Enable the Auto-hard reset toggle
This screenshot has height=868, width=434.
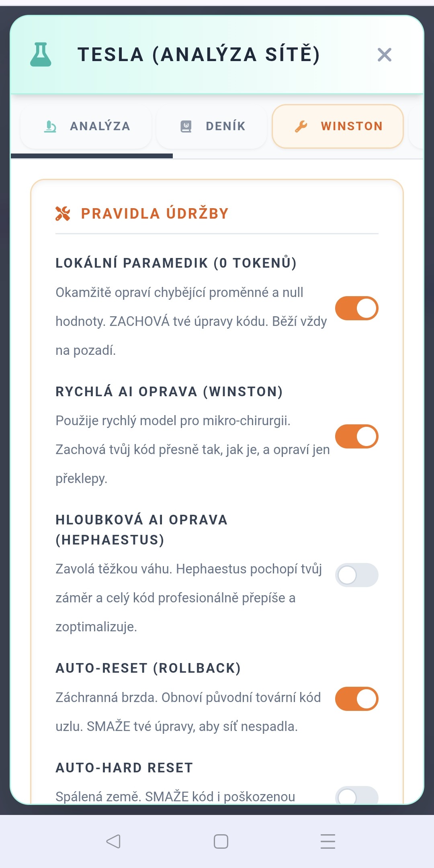(x=357, y=795)
